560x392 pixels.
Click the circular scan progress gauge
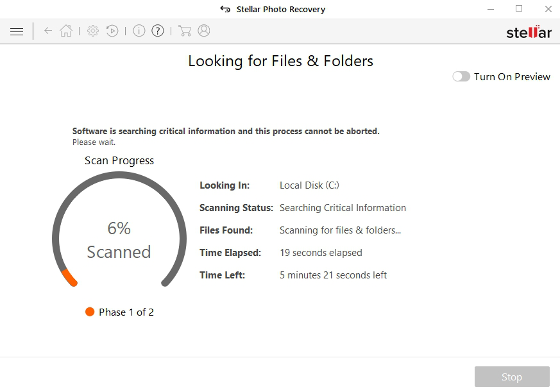coord(119,230)
